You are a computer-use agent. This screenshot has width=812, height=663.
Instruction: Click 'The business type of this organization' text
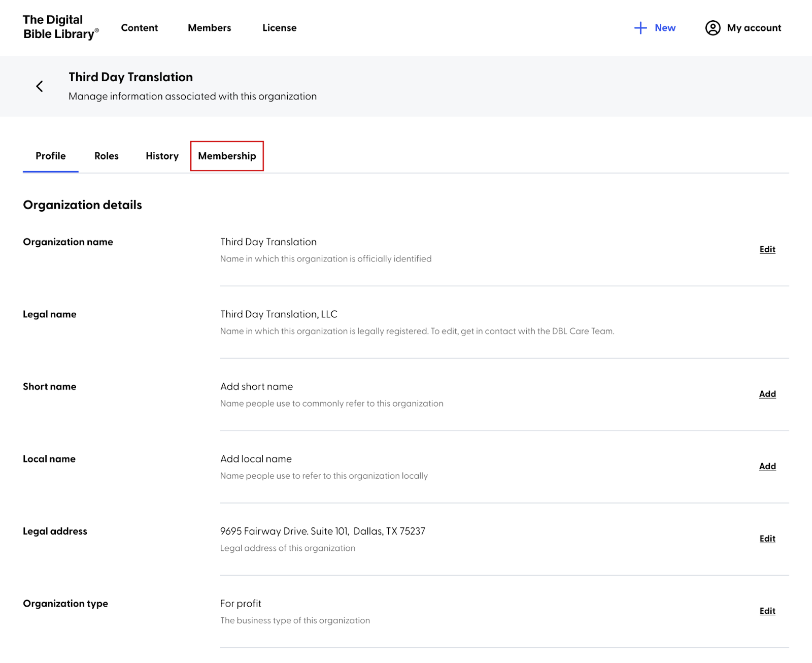tap(295, 620)
